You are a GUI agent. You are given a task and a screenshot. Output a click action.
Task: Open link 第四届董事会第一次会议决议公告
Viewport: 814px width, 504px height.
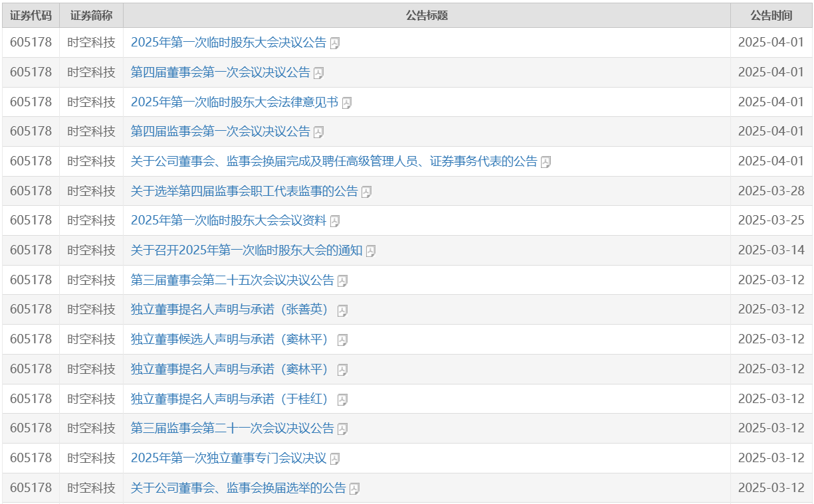[221, 72]
